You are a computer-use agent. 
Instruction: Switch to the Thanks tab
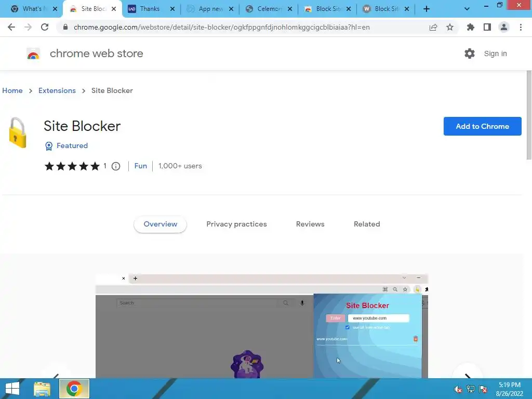150,9
